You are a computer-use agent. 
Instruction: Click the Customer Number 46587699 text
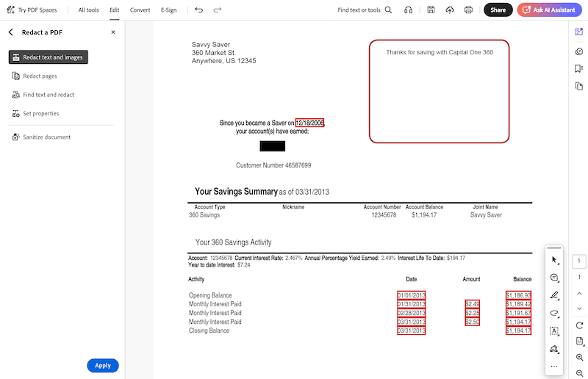coord(273,165)
